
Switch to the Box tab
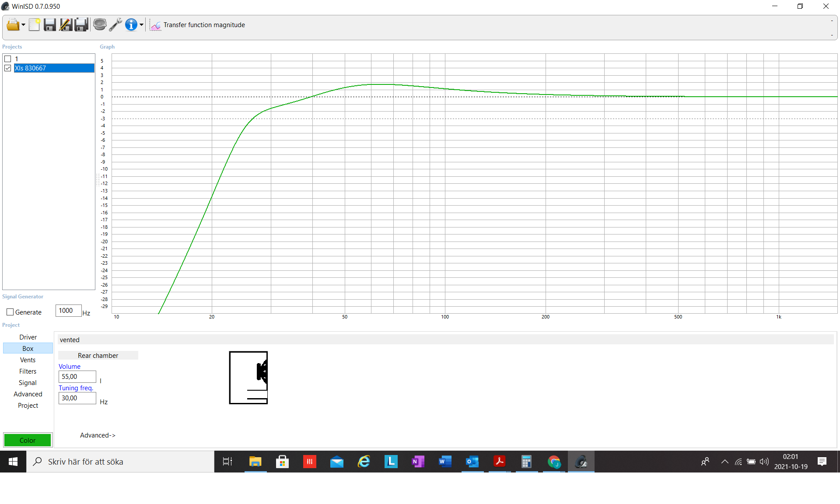pos(28,348)
